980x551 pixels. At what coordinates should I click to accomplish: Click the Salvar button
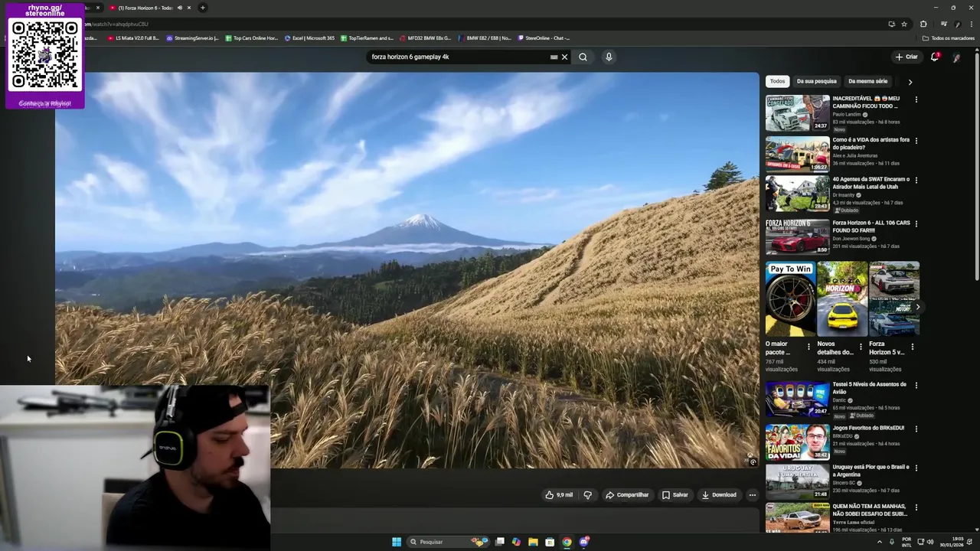675,495
